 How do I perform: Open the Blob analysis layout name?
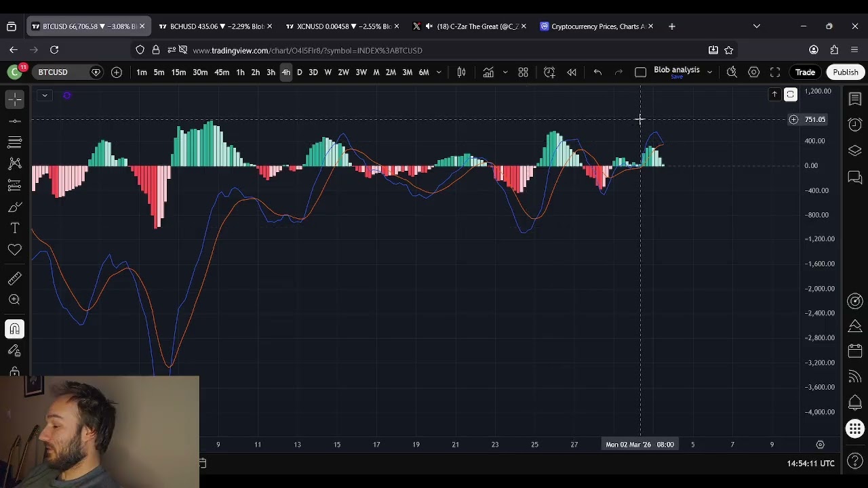pyautogui.click(x=676, y=70)
